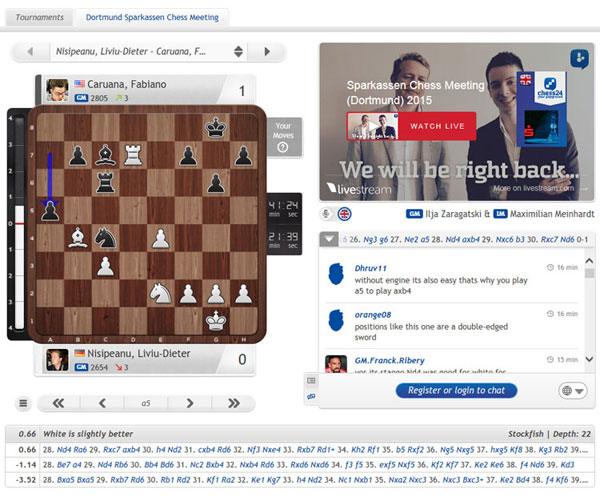Jump to last move of game
Image resolution: width=600 pixels, height=497 pixels.
click(x=234, y=403)
